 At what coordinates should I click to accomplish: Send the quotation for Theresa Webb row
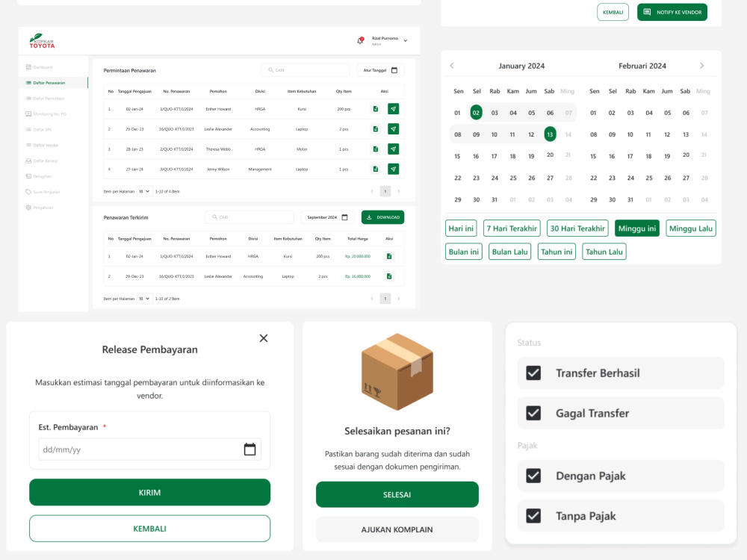pos(393,149)
